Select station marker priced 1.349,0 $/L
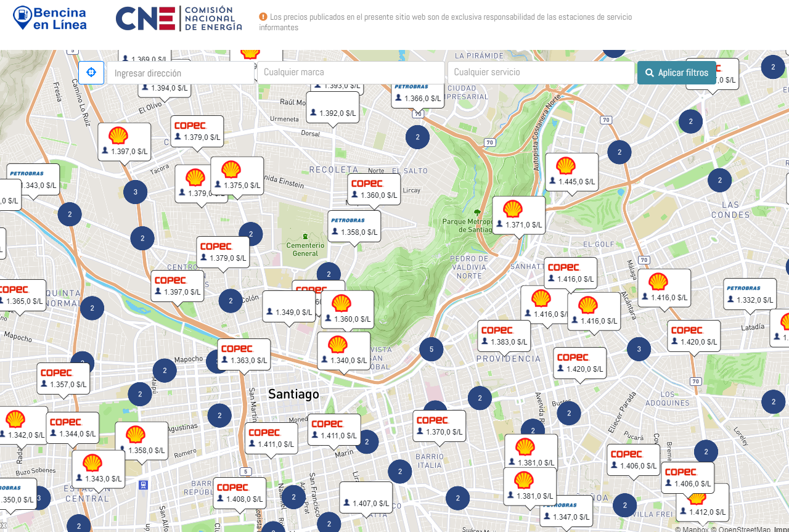 click(x=289, y=306)
